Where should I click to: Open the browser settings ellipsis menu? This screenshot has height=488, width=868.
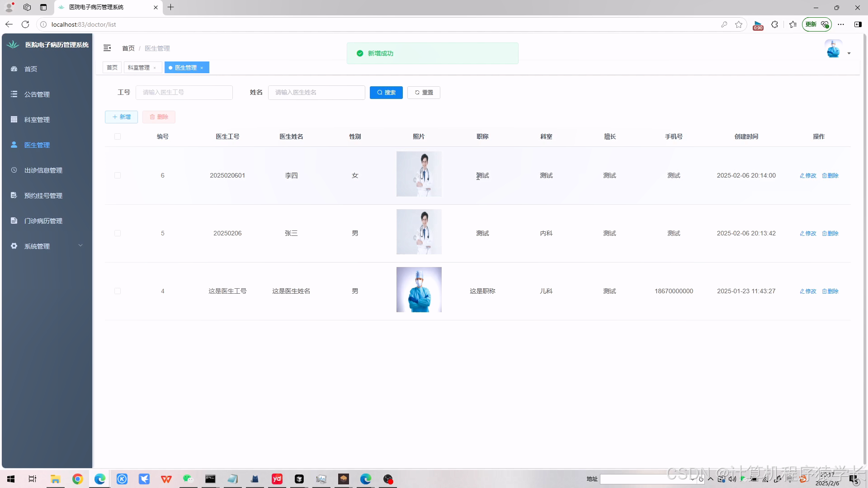pyautogui.click(x=841, y=24)
